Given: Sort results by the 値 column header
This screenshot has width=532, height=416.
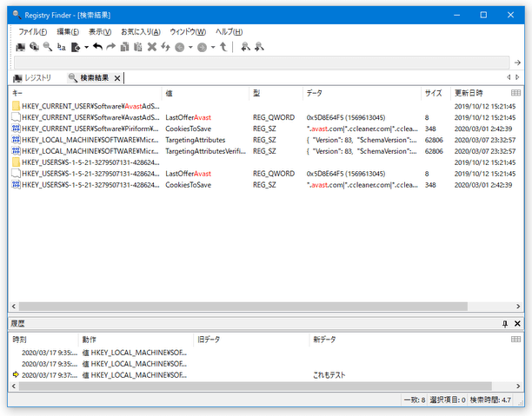Looking at the screenshot, I should (206, 93).
